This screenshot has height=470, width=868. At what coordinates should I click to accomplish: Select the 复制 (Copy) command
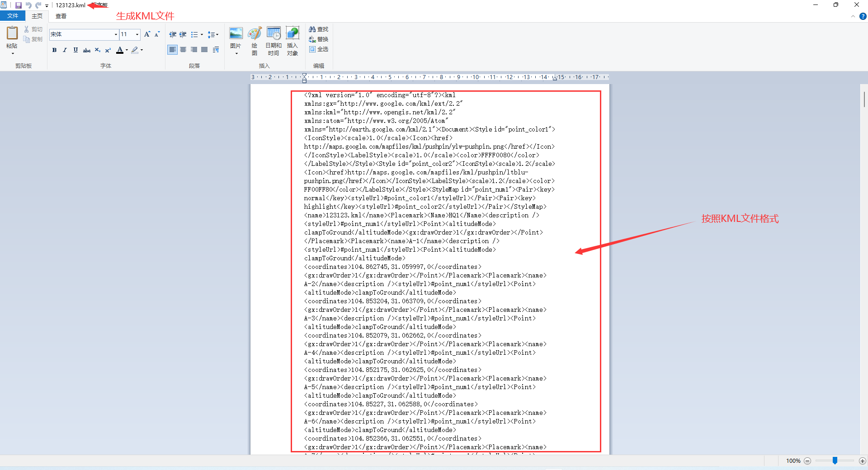pos(33,39)
